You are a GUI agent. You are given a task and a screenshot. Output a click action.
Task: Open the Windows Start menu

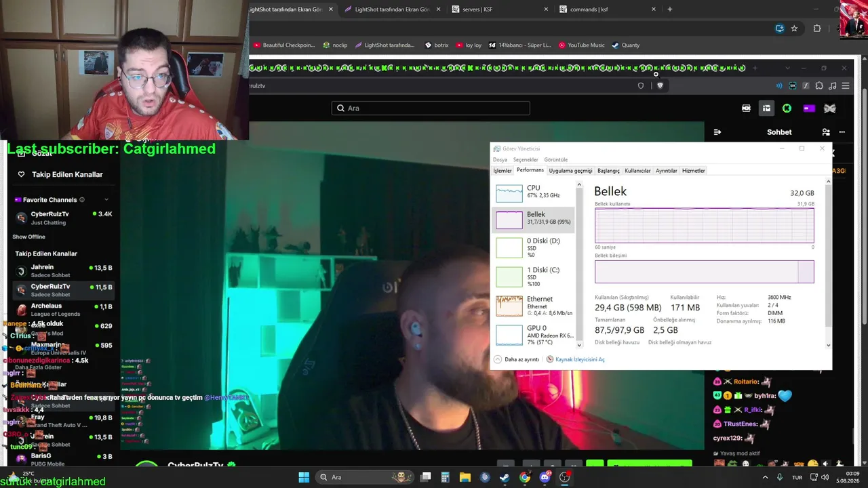coord(304,477)
